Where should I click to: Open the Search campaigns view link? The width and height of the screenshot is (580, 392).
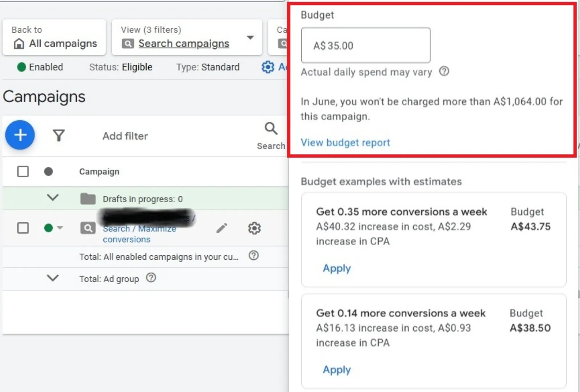pos(184,44)
